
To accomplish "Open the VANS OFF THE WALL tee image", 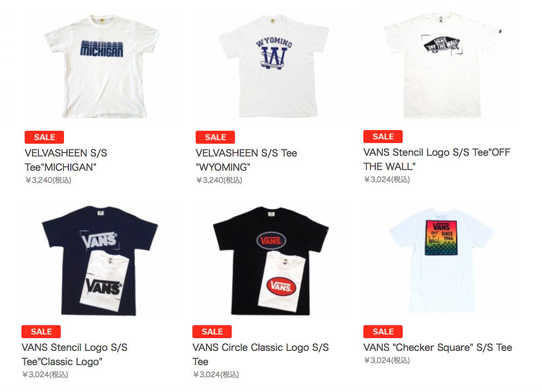I will (x=441, y=66).
